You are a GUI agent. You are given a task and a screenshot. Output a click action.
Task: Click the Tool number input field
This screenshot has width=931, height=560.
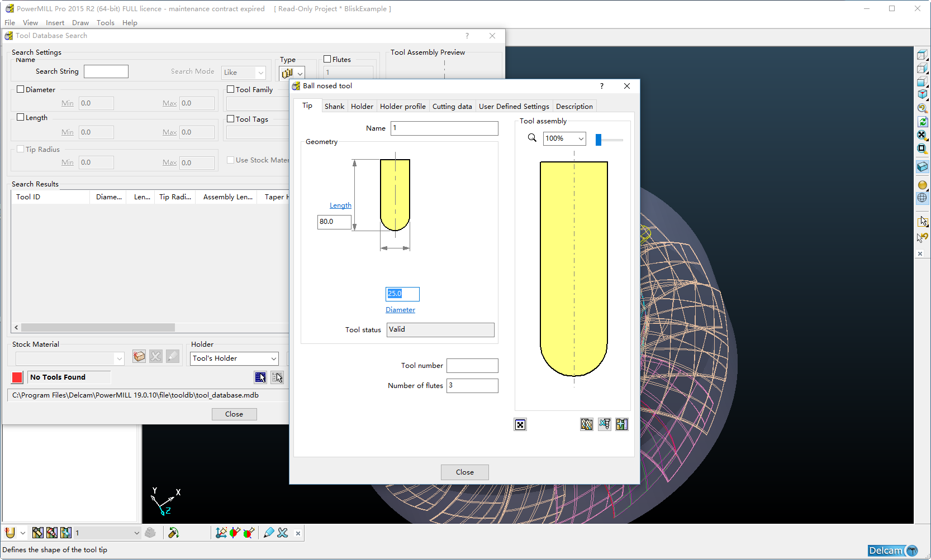click(472, 366)
